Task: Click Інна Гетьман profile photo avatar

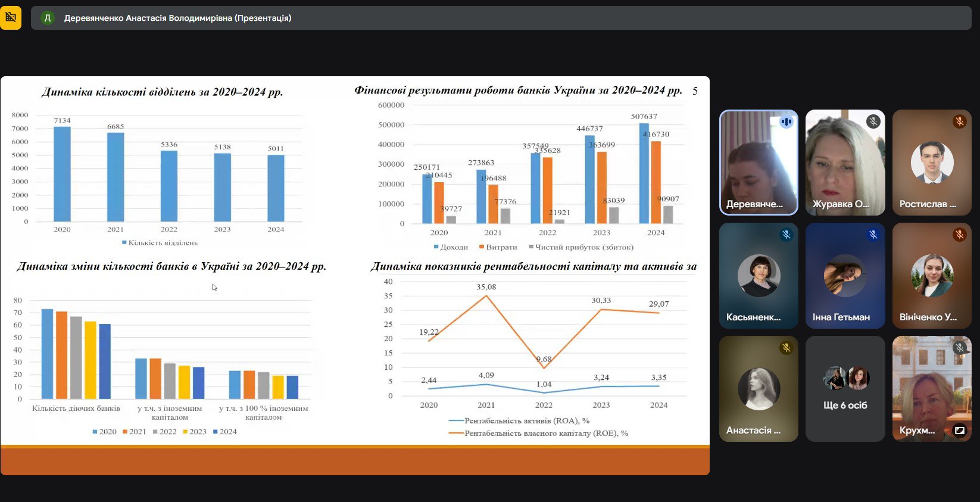Action: [x=845, y=276]
